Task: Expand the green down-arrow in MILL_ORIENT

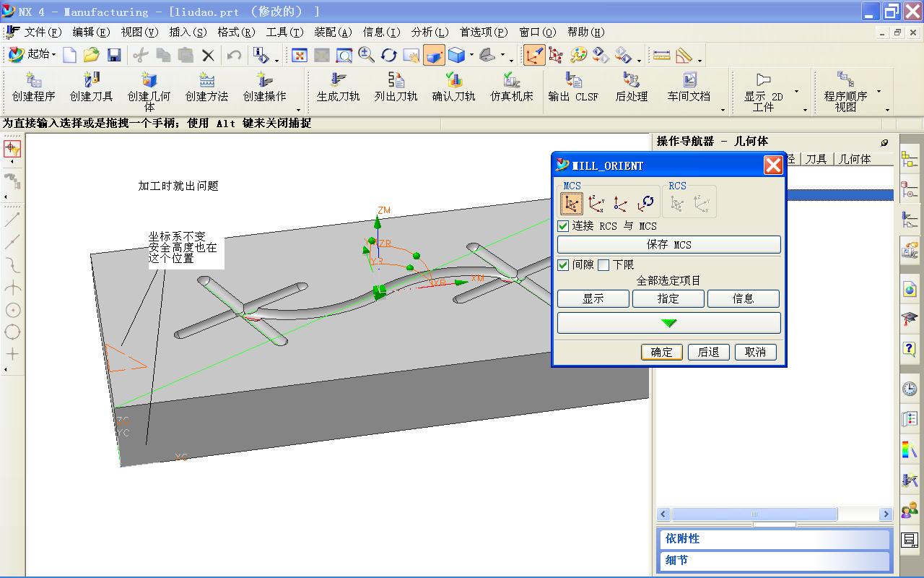Action: [x=668, y=323]
